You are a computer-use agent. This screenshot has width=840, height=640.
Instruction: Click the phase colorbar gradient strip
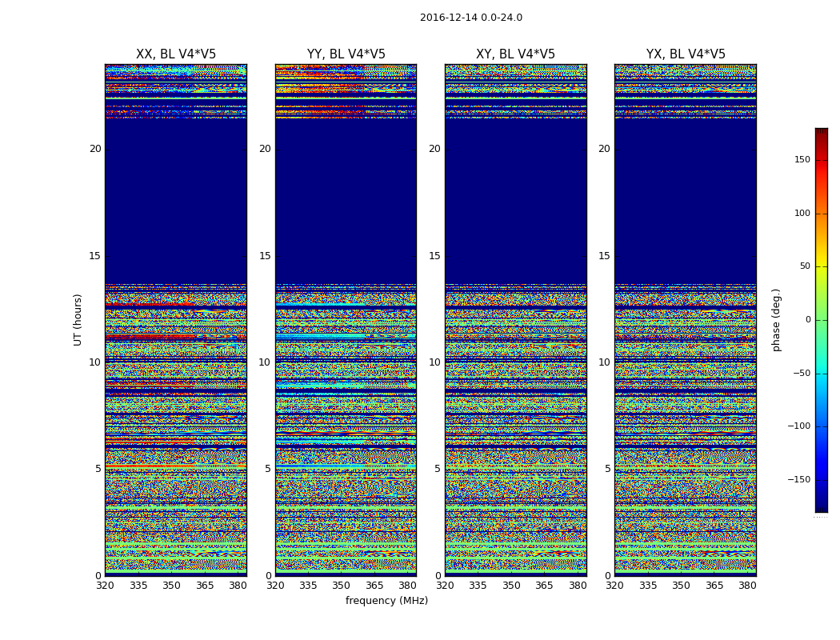click(x=822, y=320)
